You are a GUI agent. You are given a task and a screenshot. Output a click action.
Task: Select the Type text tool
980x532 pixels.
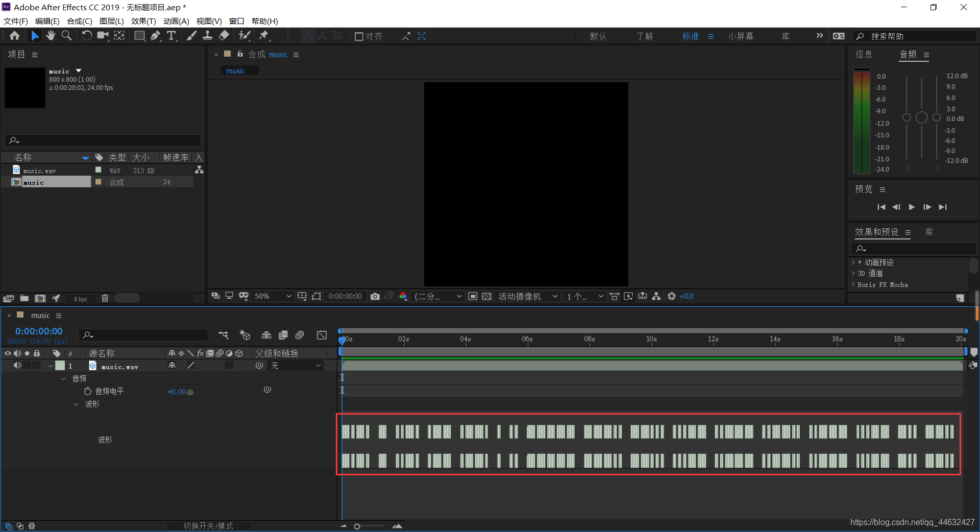(x=171, y=36)
